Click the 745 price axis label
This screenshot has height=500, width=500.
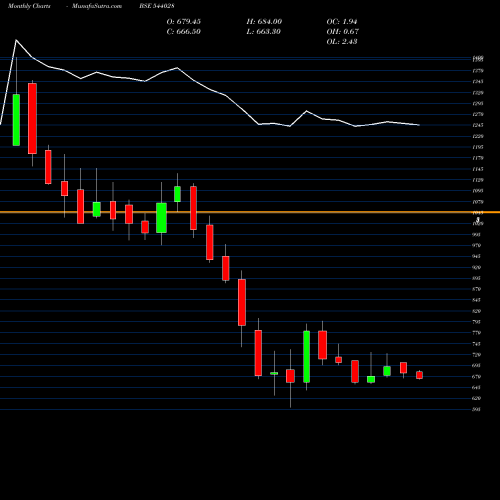coord(477,344)
